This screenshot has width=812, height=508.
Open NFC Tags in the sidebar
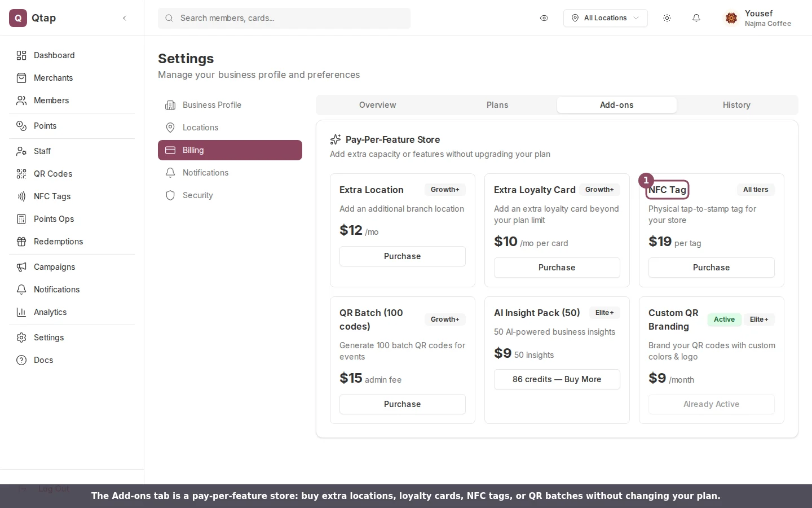pyautogui.click(x=72, y=196)
